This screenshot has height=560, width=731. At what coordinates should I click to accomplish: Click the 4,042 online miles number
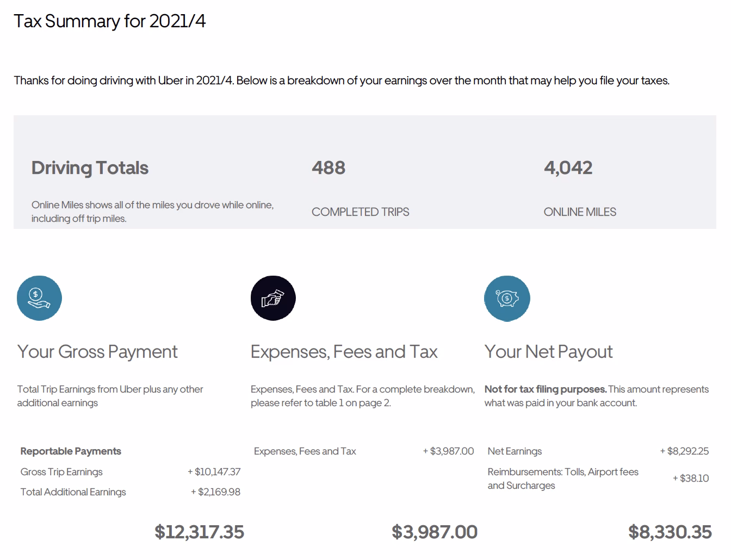coord(568,168)
